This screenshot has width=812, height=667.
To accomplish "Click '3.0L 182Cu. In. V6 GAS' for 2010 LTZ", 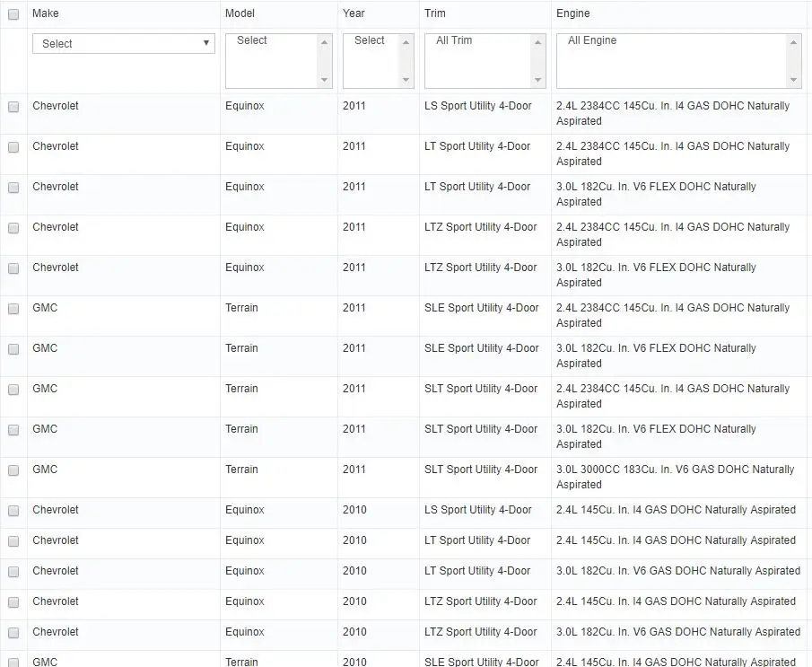I will pos(678,632).
